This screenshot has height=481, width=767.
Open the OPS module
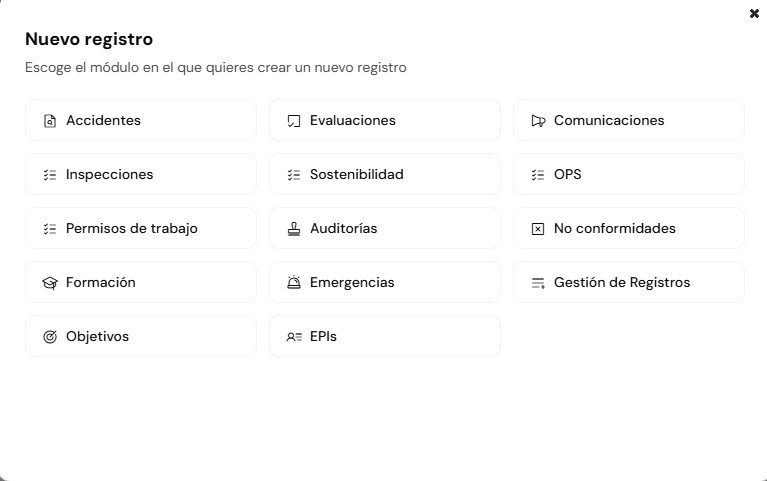coord(628,174)
